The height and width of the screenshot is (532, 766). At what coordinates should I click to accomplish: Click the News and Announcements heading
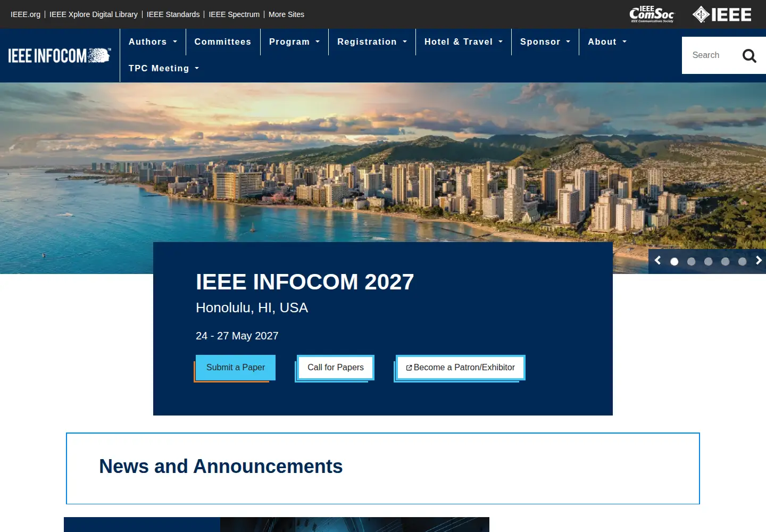point(221,467)
